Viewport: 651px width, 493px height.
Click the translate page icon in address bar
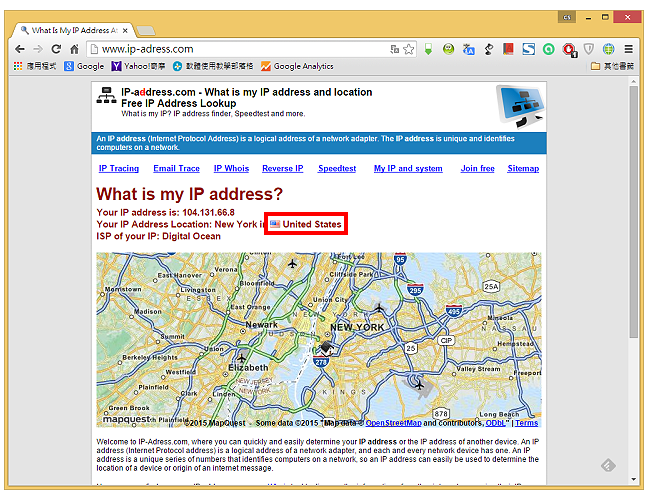pos(394,49)
